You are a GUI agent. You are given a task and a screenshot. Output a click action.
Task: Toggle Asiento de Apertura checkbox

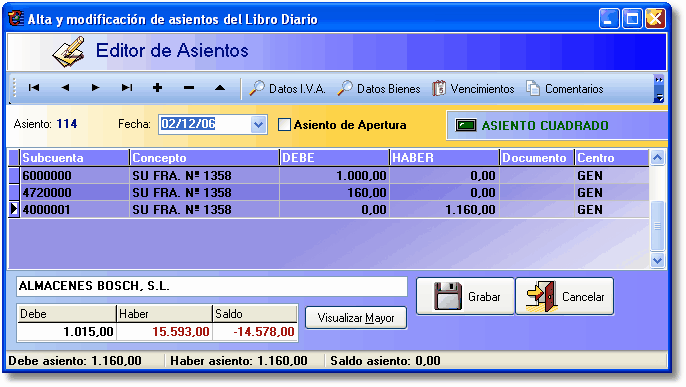284,125
